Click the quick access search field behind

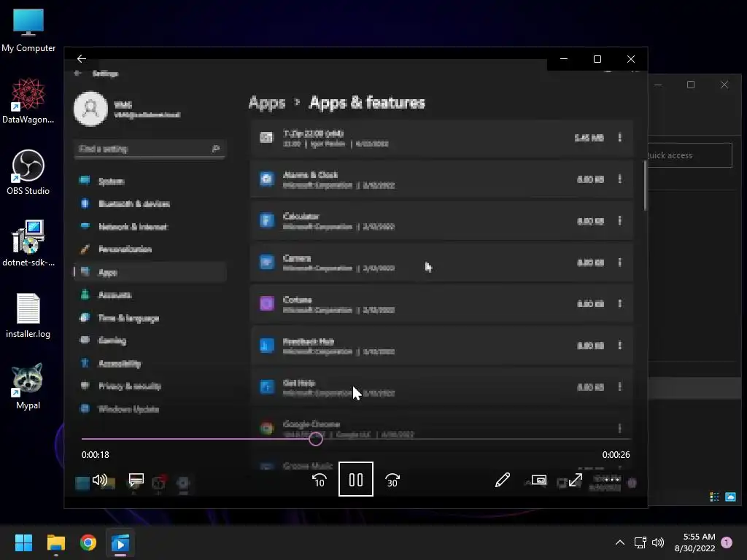click(690, 155)
